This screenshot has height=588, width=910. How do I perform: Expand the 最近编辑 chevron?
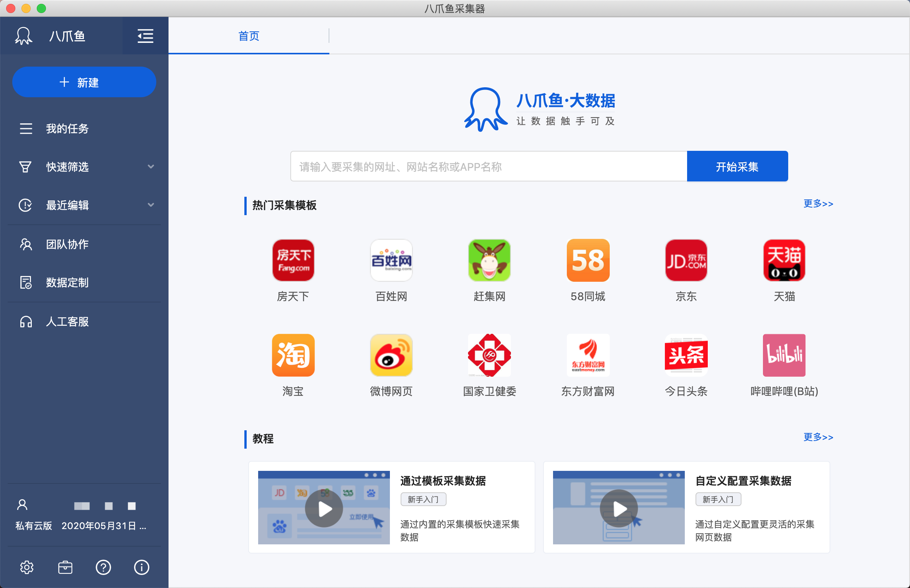[151, 205]
